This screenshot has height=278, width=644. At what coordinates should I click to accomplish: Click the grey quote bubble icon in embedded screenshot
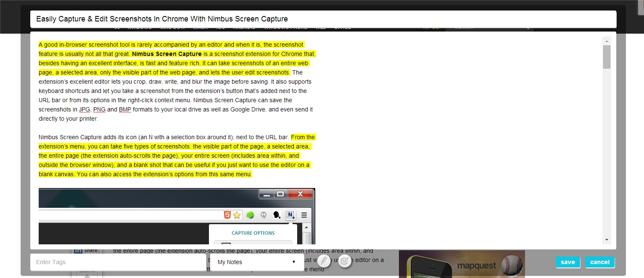click(x=264, y=215)
